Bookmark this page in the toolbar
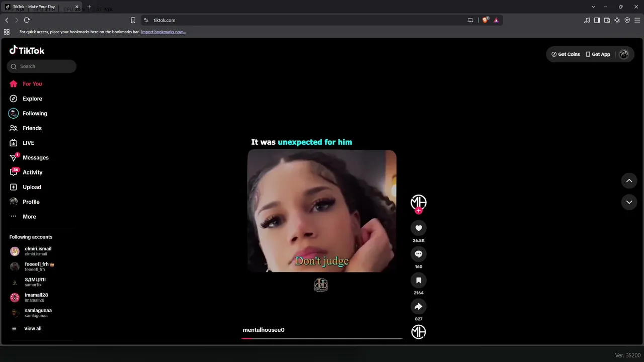The image size is (644, 362). tap(133, 20)
